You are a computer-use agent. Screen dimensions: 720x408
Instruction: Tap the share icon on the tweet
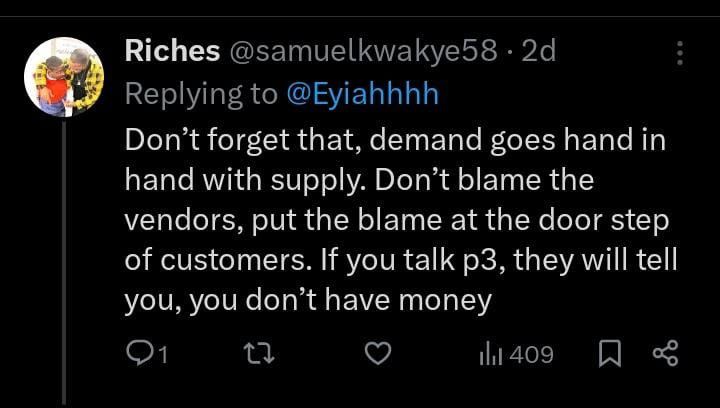664,353
